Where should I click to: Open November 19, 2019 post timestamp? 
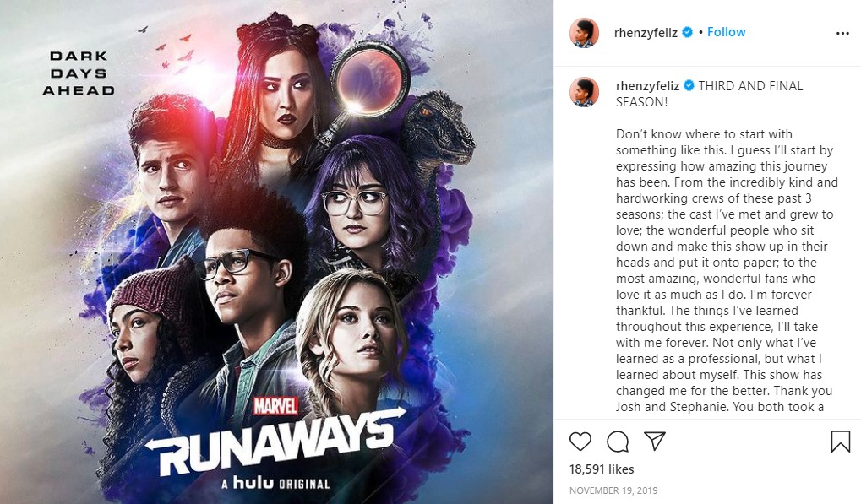(x=613, y=490)
